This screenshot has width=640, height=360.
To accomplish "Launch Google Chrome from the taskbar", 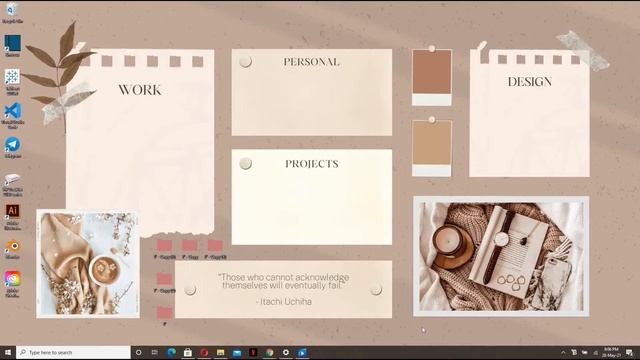I will pos(269,352).
